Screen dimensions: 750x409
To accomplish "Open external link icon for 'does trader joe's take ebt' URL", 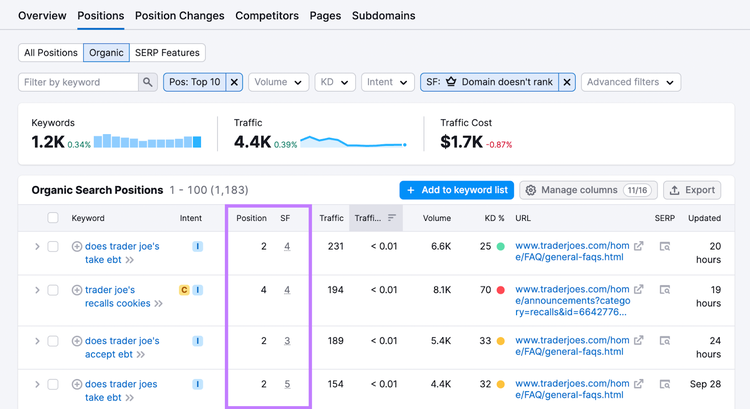I will click(x=639, y=246).
